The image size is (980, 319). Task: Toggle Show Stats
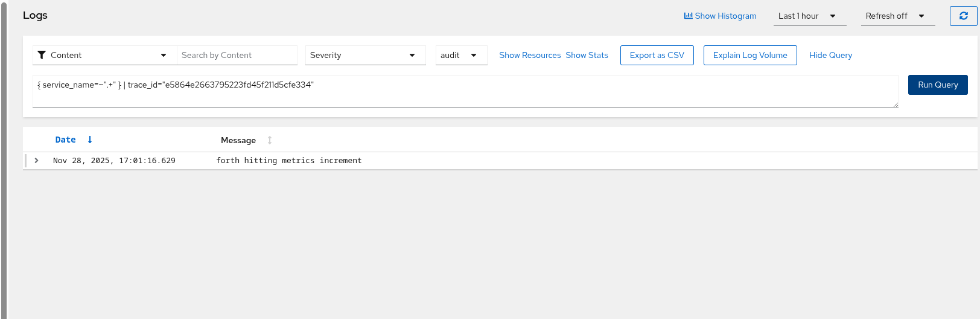point(587,55)
